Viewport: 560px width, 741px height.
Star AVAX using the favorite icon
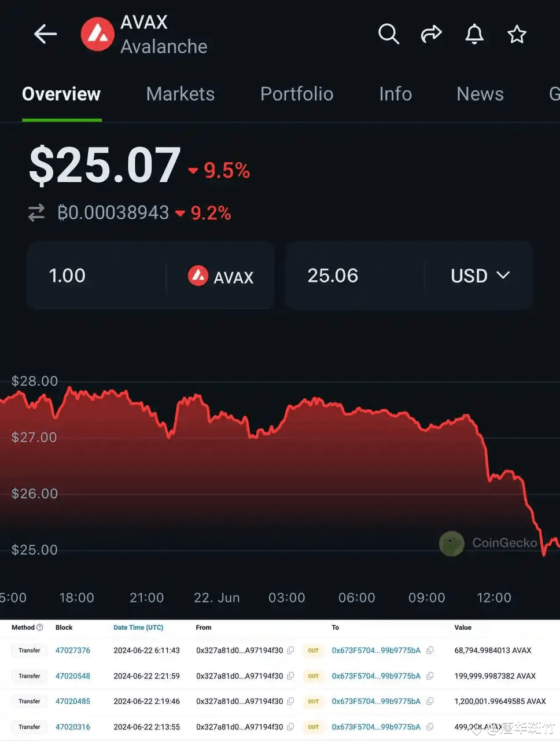[x=517, y=34]
